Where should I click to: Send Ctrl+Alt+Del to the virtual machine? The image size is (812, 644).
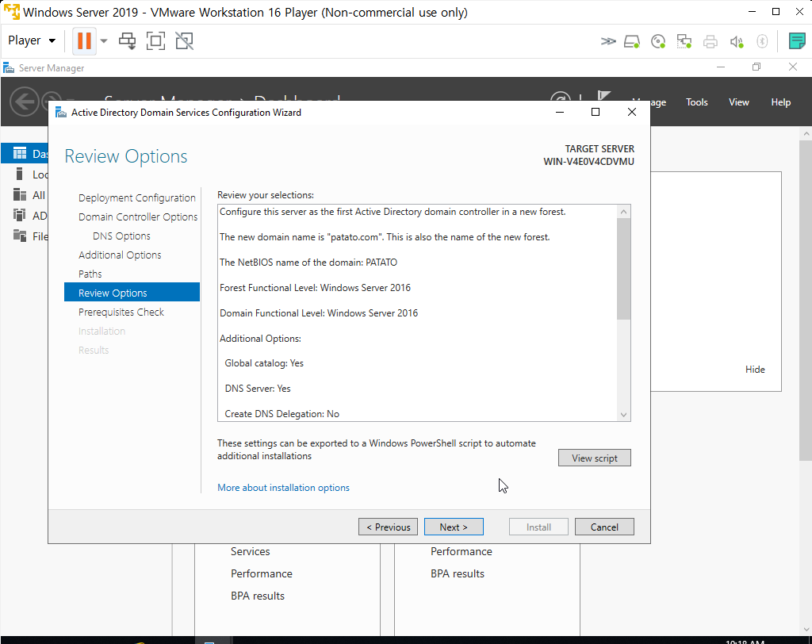127,40
